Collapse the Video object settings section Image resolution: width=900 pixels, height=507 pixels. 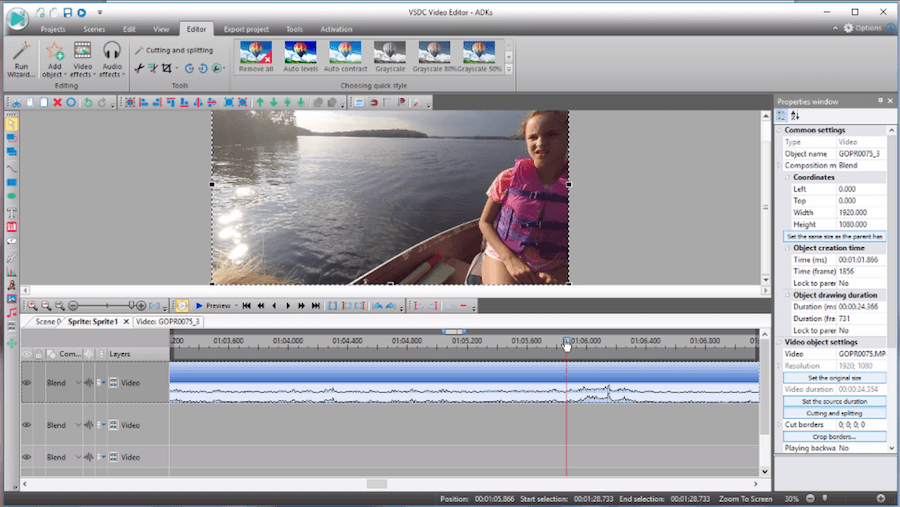(779, 342)
